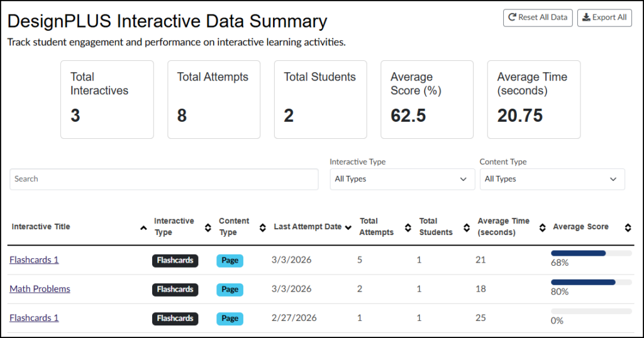Image resolution: width=644 pixels, height=338 pixels.
Task: Click Page badge in Math Problems row
Action: coord(230,290)
